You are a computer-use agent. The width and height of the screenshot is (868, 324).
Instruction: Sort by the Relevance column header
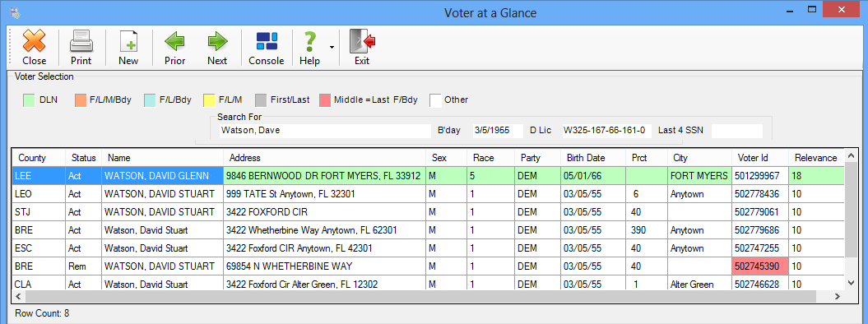click(x=816, y=158)
